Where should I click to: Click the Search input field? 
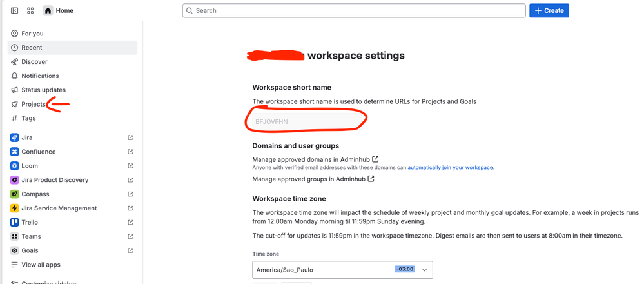click(354, 11)
